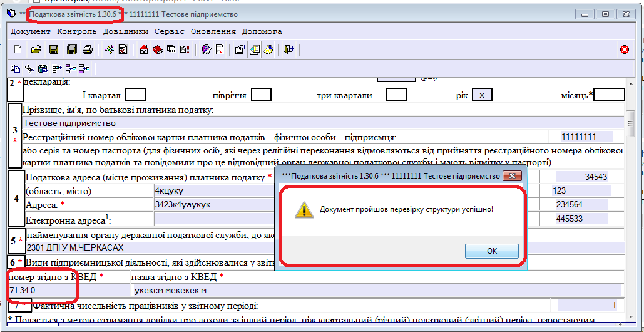Check the 'півріччя' box
Screen dimensions: 644x332
pyautogui.click(x=260, y=95)
